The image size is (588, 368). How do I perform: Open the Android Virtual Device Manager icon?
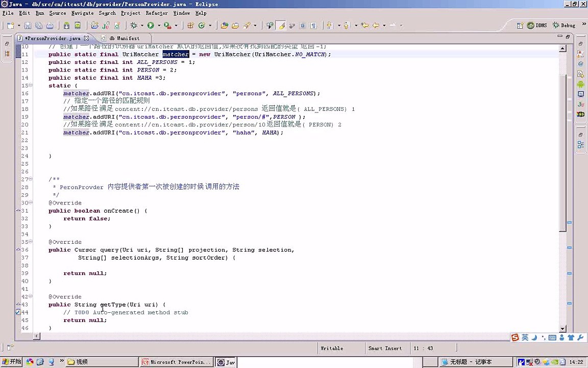[78, 26]
